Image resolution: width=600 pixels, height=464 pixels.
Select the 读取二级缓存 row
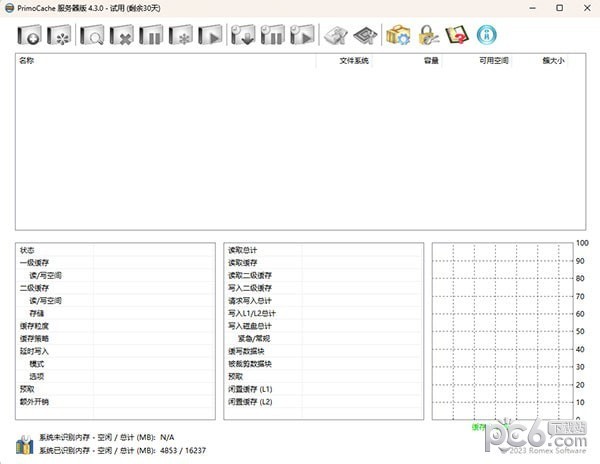click(324, 275)
